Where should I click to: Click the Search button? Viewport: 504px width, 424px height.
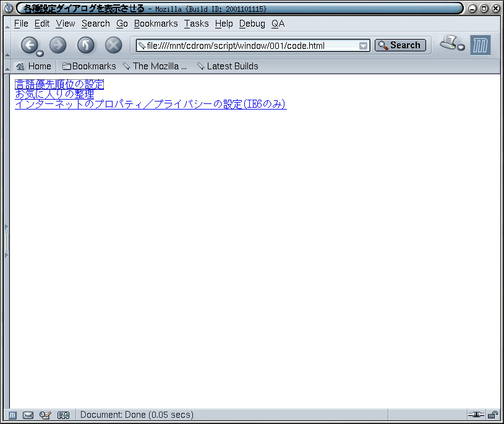tap(400, 45)
